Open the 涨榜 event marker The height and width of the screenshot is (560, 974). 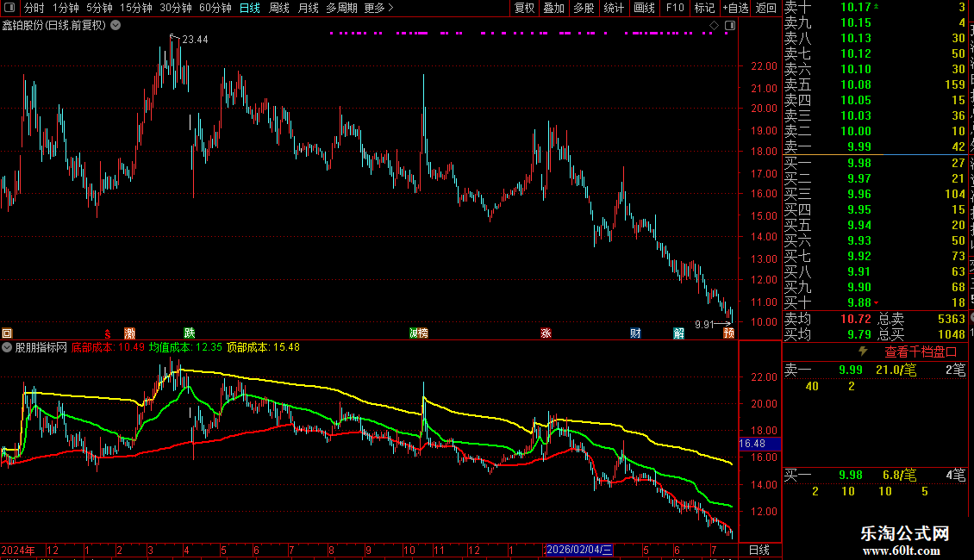pos(419,333)
